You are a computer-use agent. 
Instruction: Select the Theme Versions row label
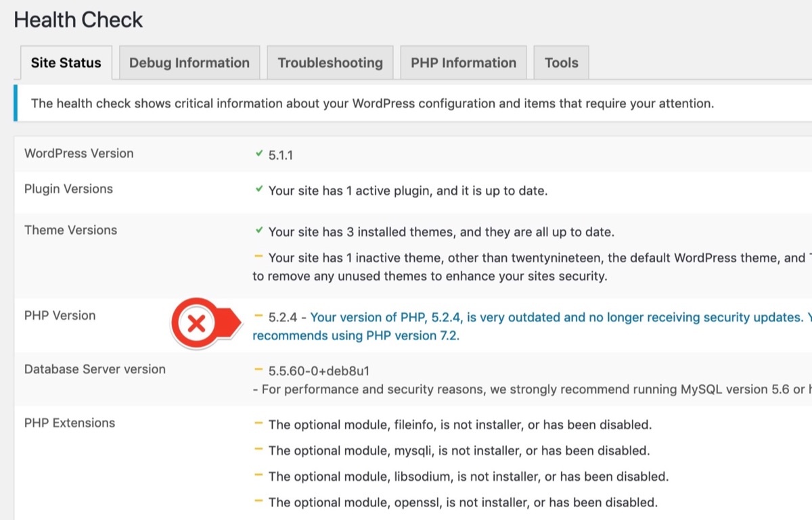[x=70, y=231]
